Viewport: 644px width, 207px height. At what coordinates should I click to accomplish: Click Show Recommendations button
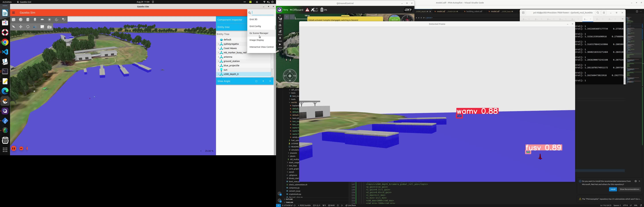pos(629,189)
